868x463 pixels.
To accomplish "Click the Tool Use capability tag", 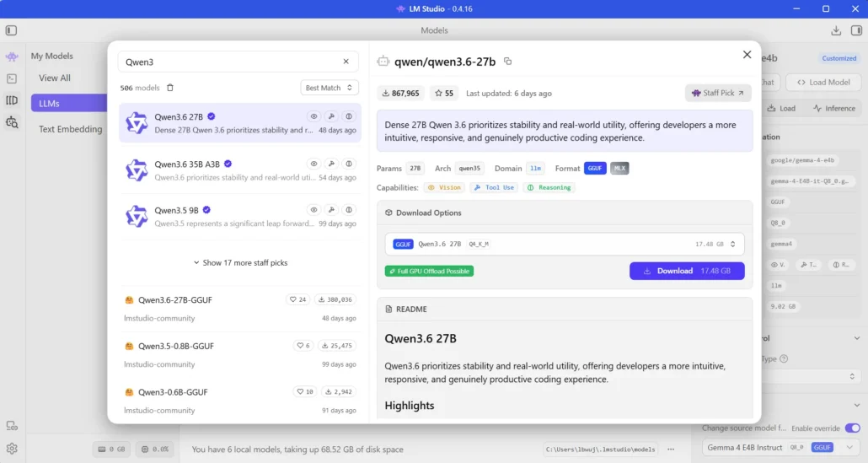I will click(494, 188).
